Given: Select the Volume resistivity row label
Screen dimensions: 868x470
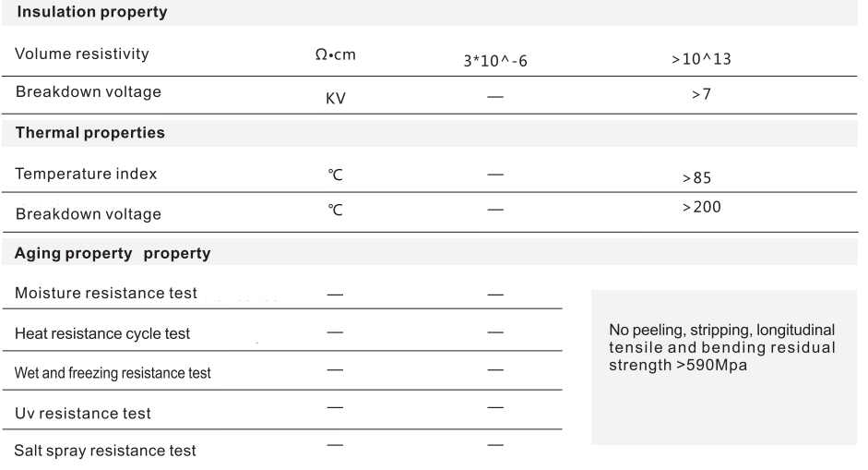Looking at the screenshot, I should [x=82, y=54].
